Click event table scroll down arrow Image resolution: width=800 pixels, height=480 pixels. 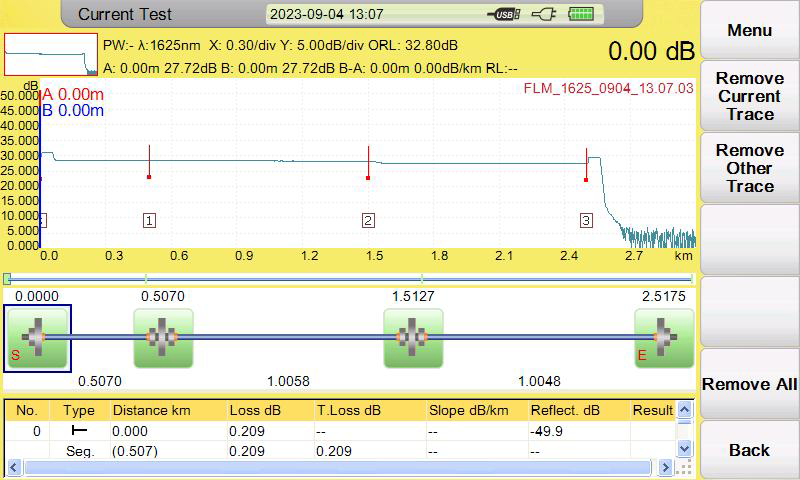[x=684, y=449]
